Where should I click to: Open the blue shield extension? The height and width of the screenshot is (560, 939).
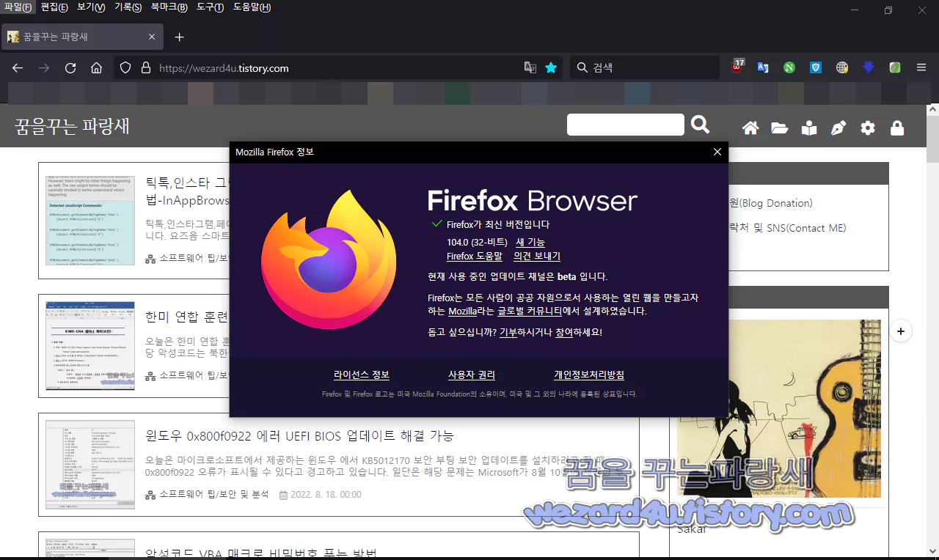click(816, 67)
